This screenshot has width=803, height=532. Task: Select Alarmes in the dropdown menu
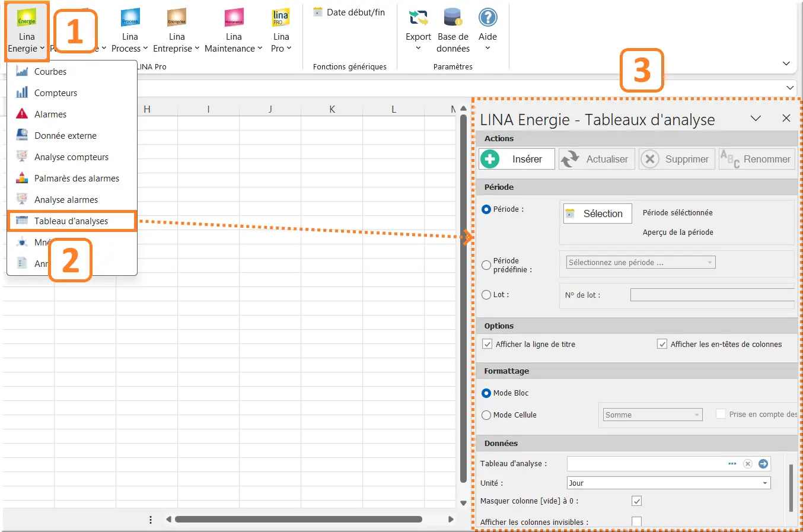(72, 114)
